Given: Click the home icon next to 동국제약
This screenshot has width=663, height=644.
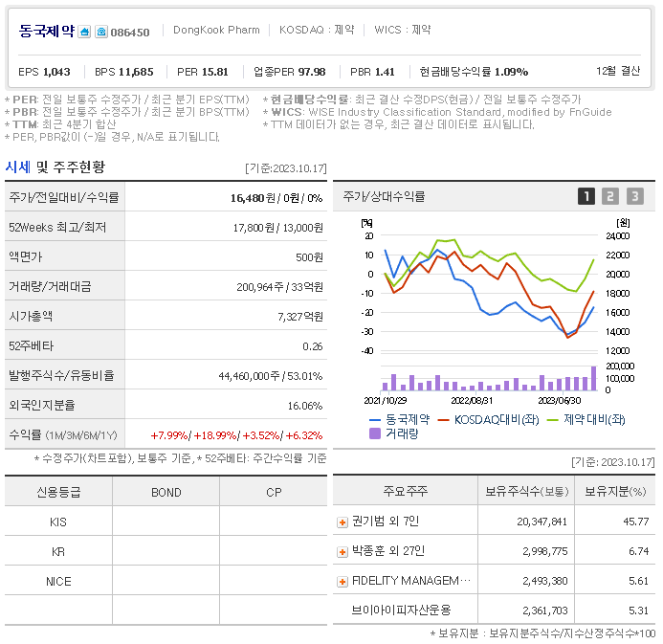Looking at the screenshot, I should click(84, 32).
